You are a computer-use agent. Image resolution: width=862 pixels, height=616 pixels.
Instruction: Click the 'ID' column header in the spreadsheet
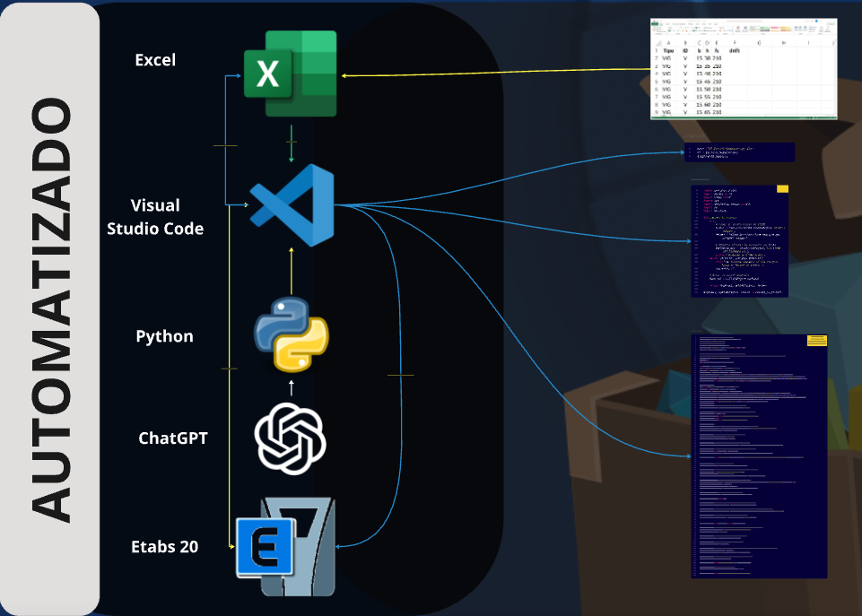685,50
